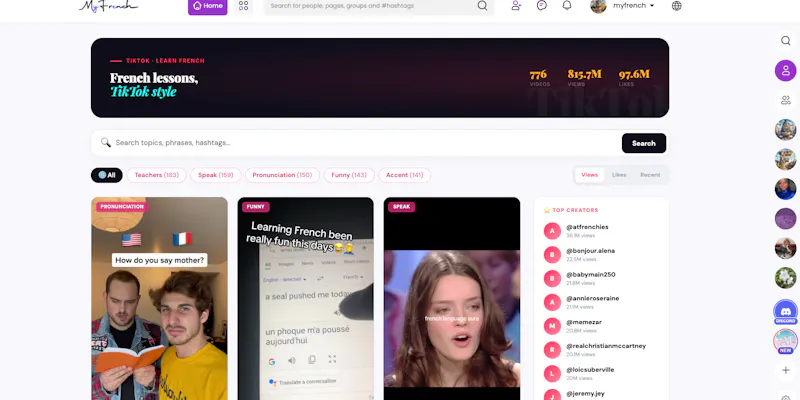
Task: Open the purple profile icon in sidebar
Action: [786, 70]
